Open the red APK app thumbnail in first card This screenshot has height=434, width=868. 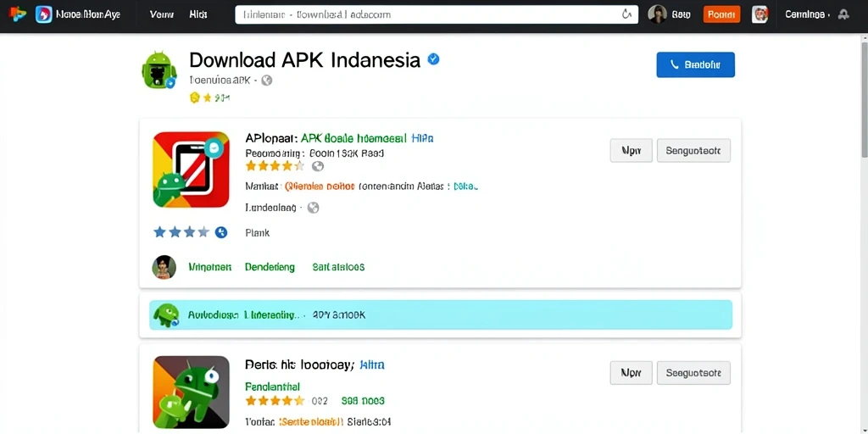pyautogui.click(x=191, y=170)
